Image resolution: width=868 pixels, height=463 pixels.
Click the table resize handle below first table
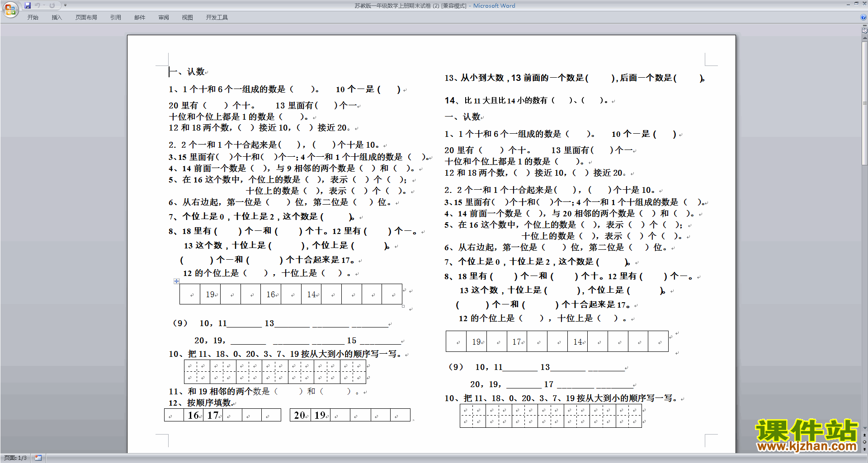click(x=403, y=306)
